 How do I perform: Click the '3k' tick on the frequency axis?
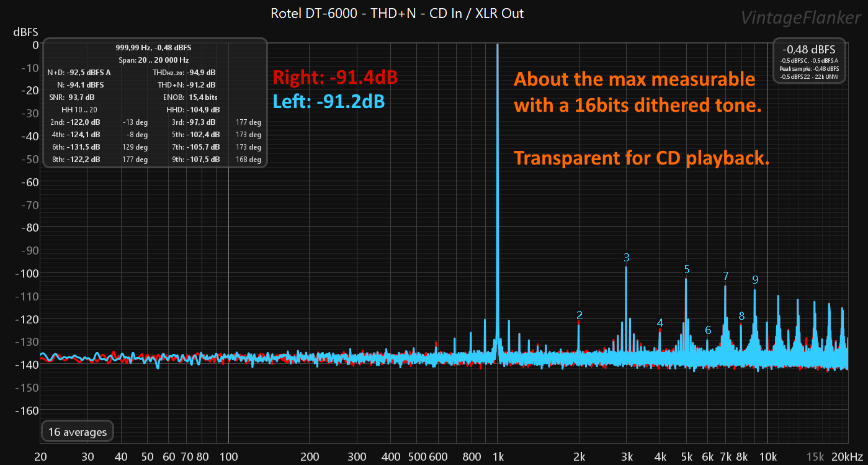click(627, 456)
